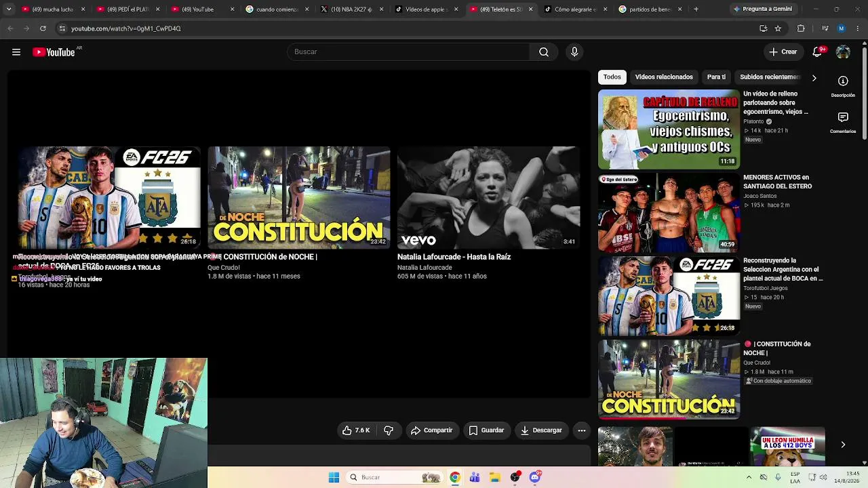Open sidebar Constitución de Noche thumbnail

(669, 380)
